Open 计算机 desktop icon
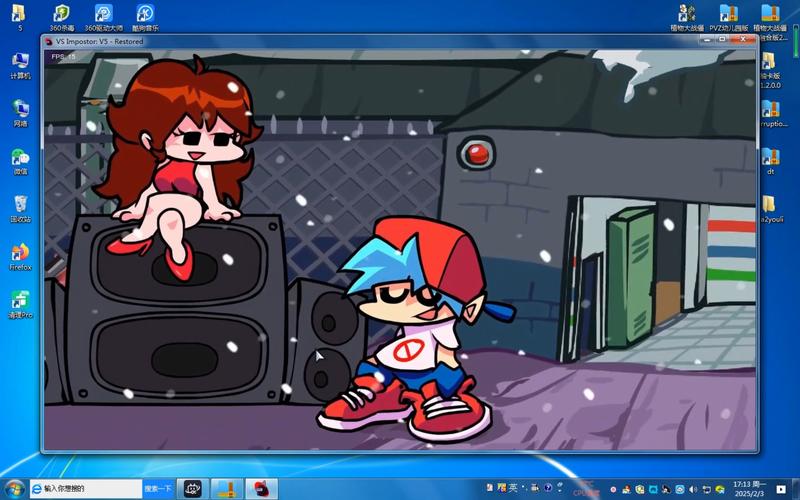This screenshot has width=800, height=500. [20, 65]
